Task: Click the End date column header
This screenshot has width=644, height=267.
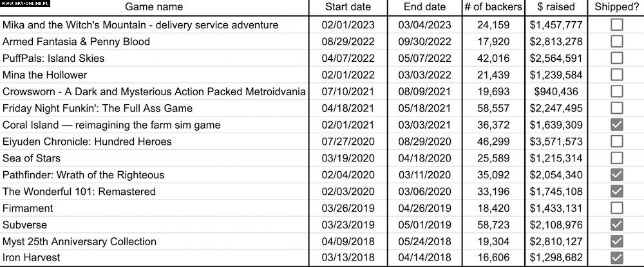Action: (x=424, y=7)
